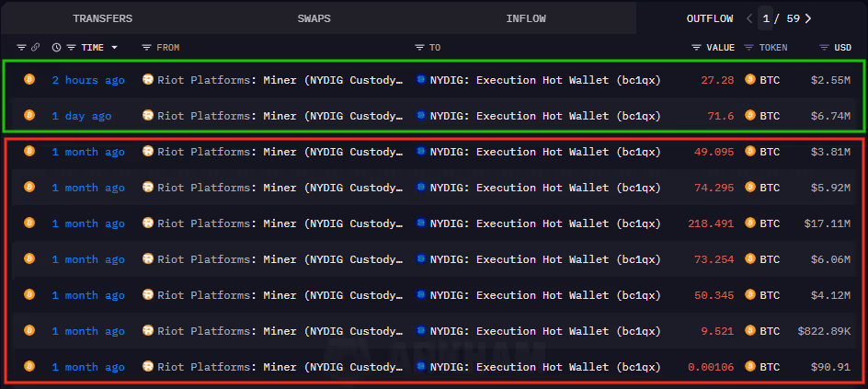Open the TOKEN column filter
This screenshot has height=389, width=868.
pos(749,48)
